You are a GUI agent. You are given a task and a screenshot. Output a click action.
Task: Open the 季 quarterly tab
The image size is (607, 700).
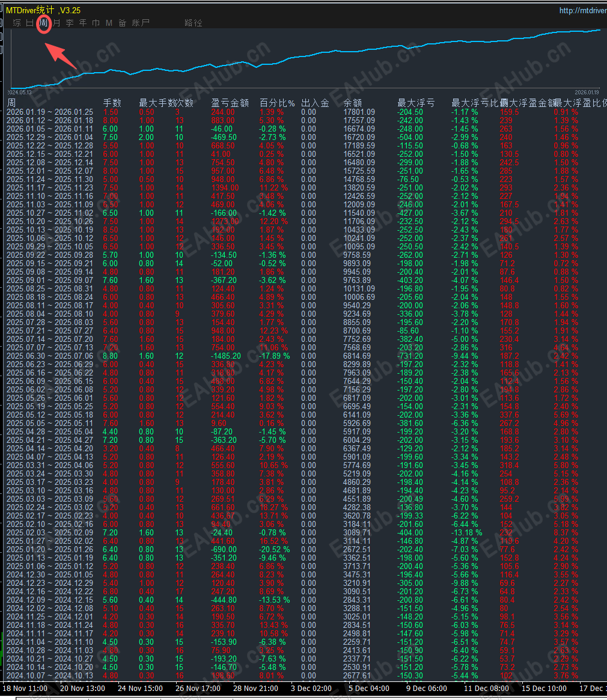(70, 23)
